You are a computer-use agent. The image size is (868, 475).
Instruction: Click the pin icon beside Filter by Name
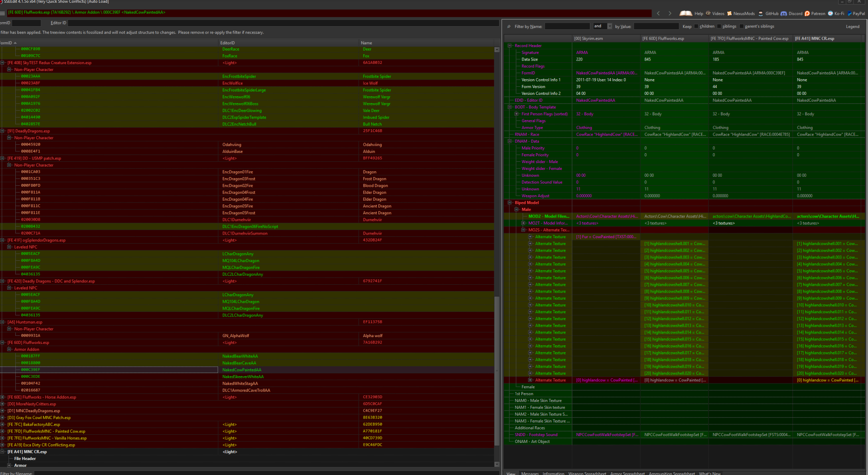coord(509,27)
